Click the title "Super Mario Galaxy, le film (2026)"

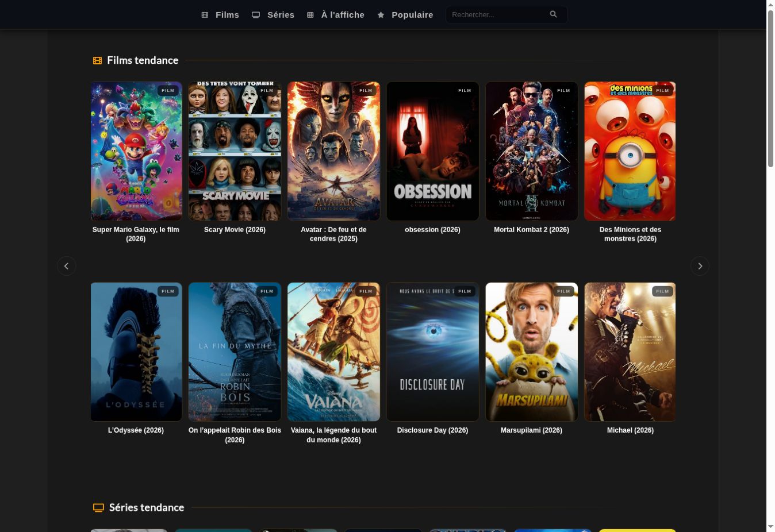coord(136,234)
